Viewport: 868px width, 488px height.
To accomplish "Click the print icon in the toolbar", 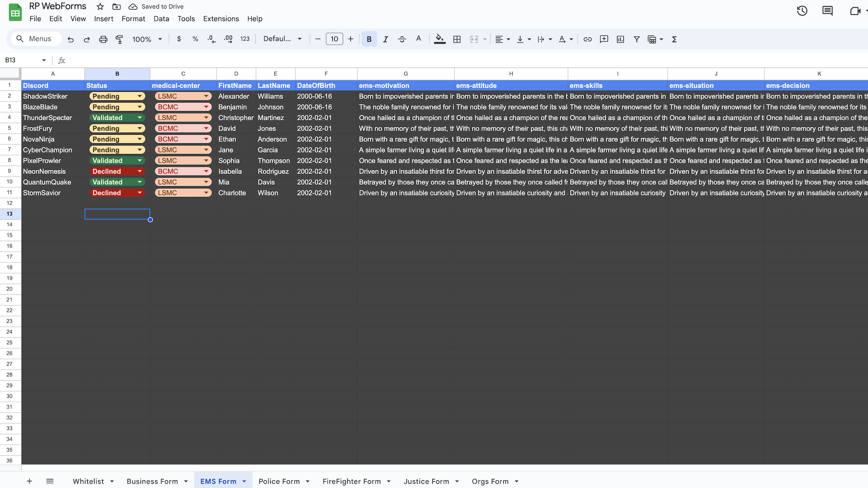I will (x=103, y=39).
